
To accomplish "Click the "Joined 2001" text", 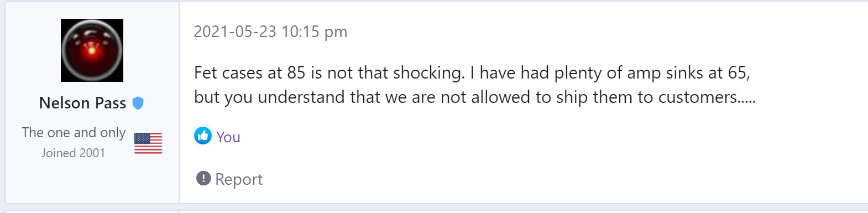I will [x=73, y=153].
